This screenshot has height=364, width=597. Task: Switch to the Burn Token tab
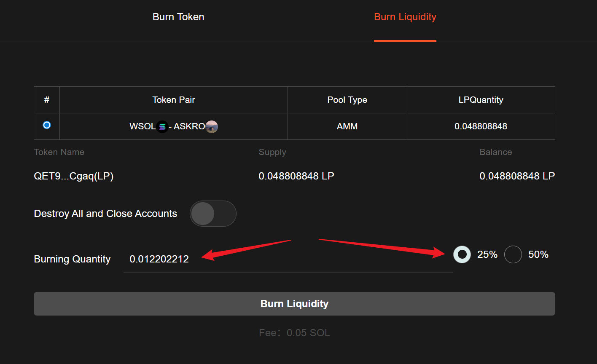coord(178,17)
